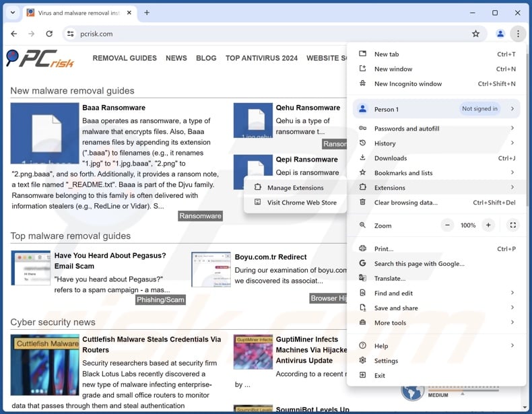
Task: Bookmark this page with the star icon
Action: (475, 34)
